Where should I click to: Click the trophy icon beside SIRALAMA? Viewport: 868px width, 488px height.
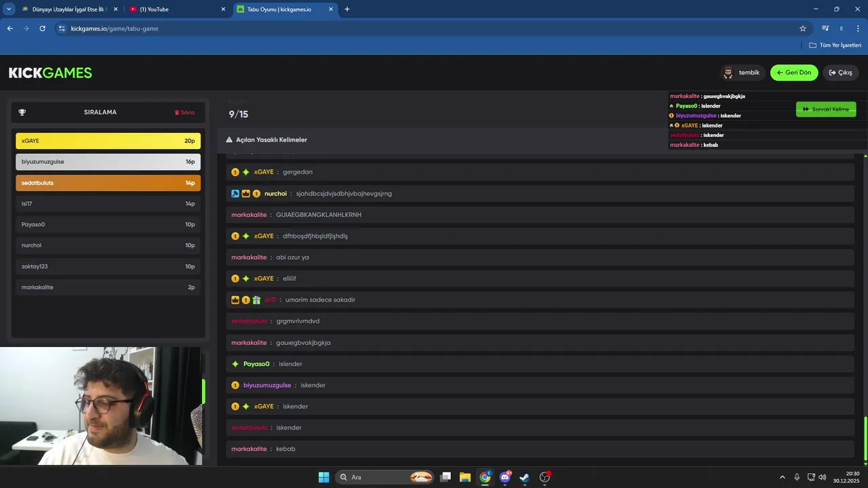22,113
